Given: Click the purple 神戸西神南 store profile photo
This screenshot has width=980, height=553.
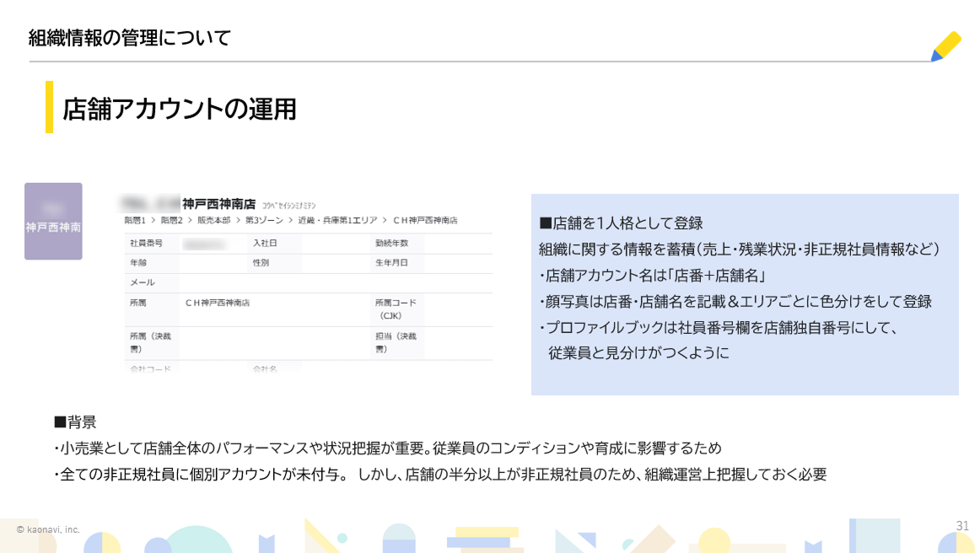Looking at the screenshot, I should click(53, 221).
